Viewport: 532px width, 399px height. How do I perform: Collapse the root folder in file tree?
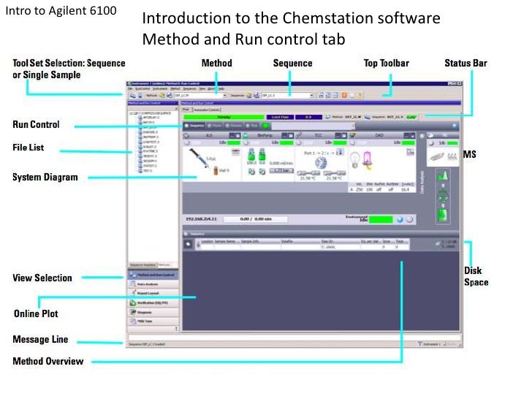coord(131,113)
